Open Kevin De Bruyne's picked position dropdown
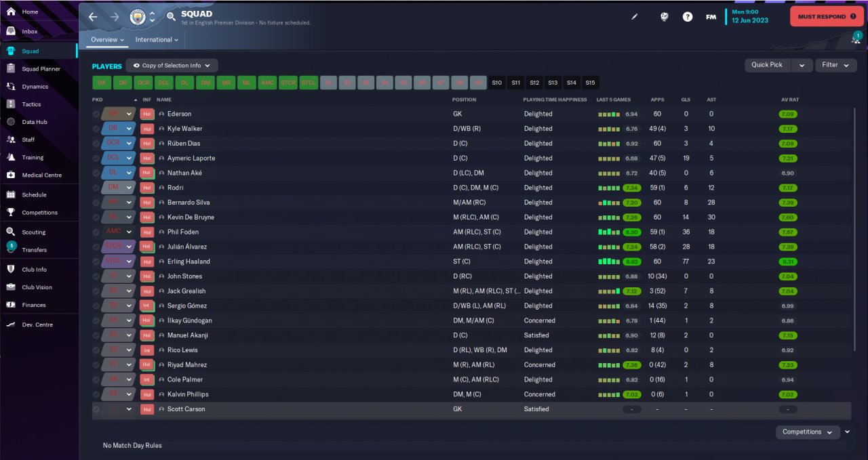This screenshot has width=868, height=460. 129,217
